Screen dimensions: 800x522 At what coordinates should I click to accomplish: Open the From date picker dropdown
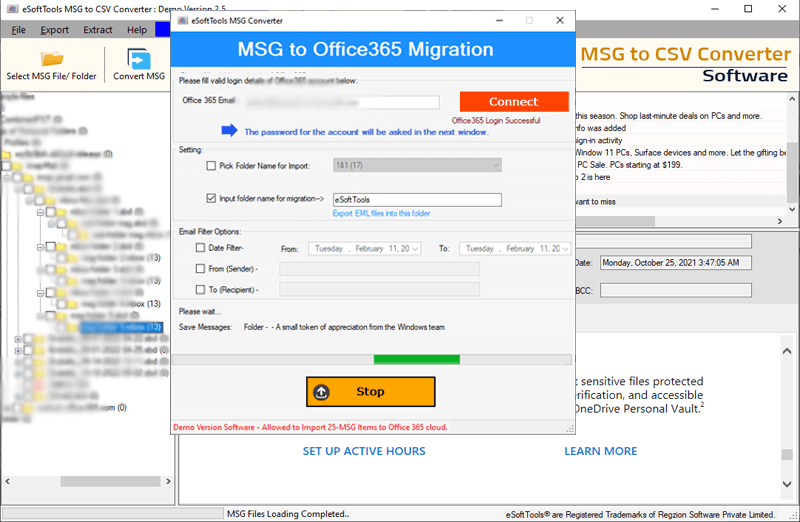(415, 248)
